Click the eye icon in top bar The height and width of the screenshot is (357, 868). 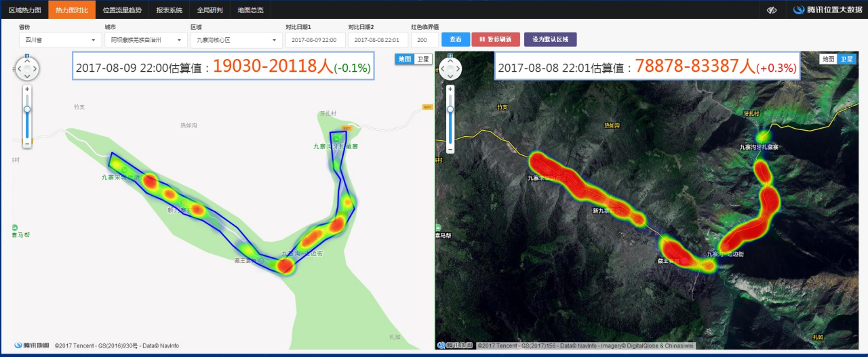772,10
